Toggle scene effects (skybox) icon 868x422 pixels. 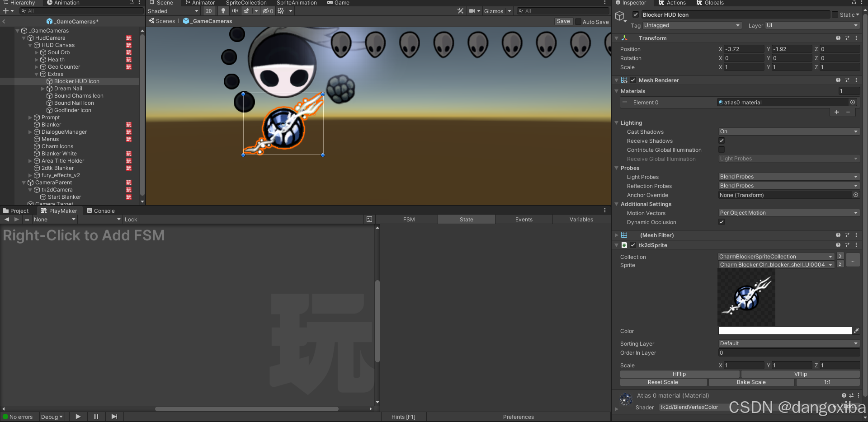(x=246, y=11)
